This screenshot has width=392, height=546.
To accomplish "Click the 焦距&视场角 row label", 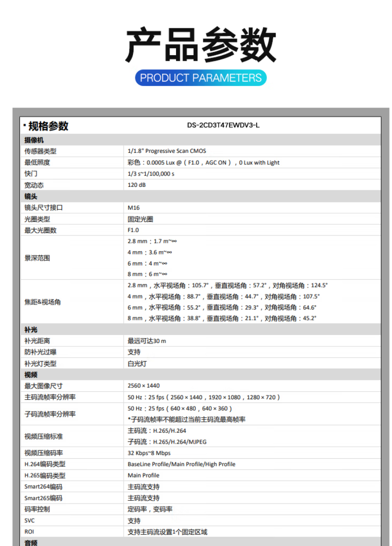I will (42, 302).
